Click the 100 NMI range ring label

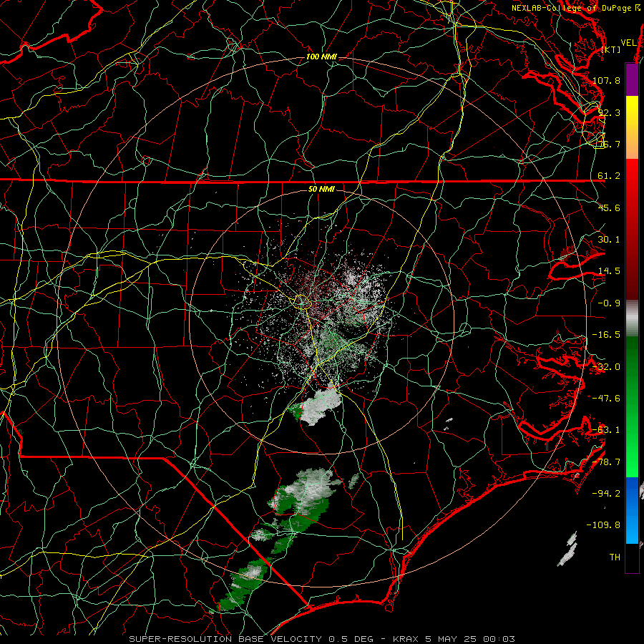[321, 57]
